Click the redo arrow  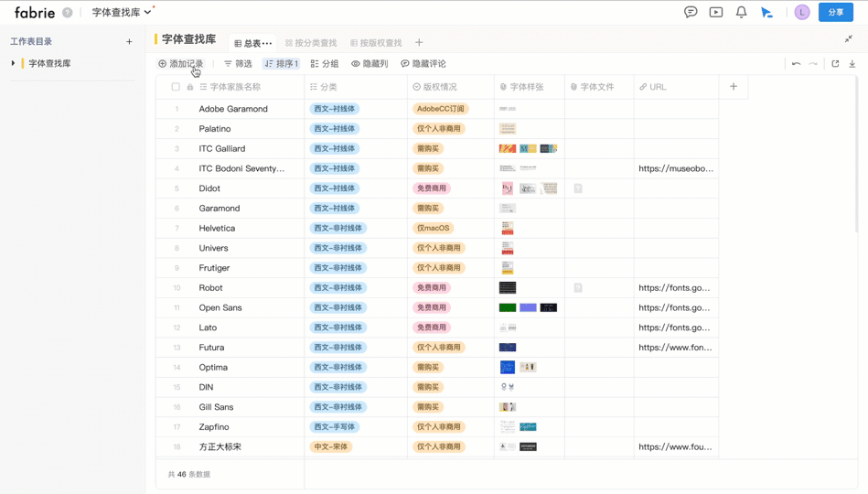click(812, 64)
